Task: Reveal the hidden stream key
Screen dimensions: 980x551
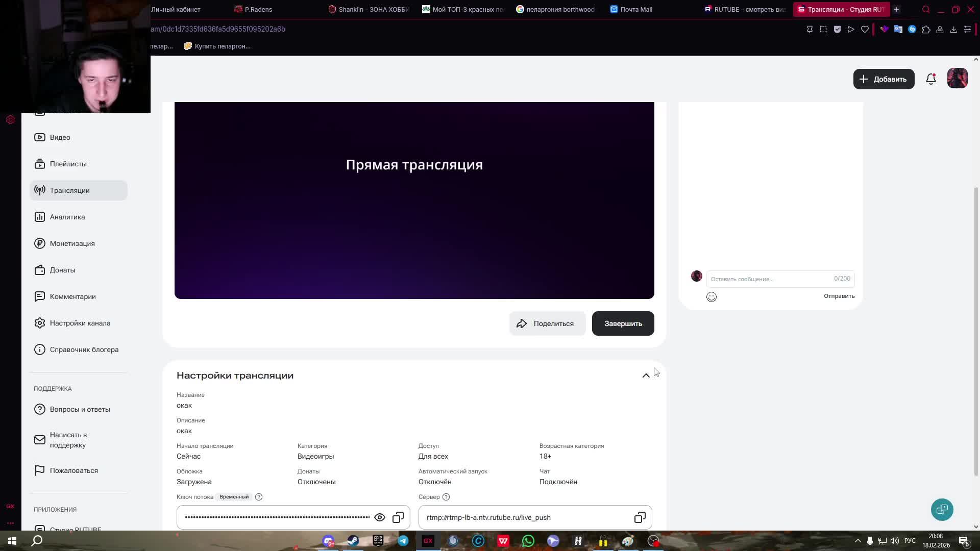Action: (380, 517)
